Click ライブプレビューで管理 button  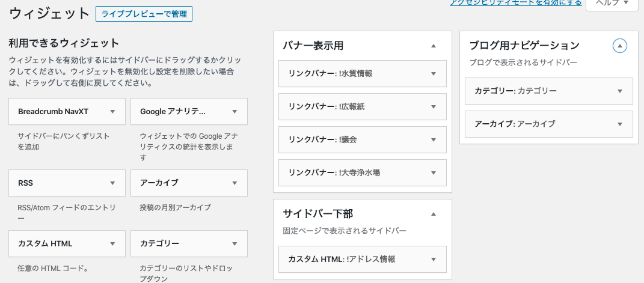(x=144, y=14)
